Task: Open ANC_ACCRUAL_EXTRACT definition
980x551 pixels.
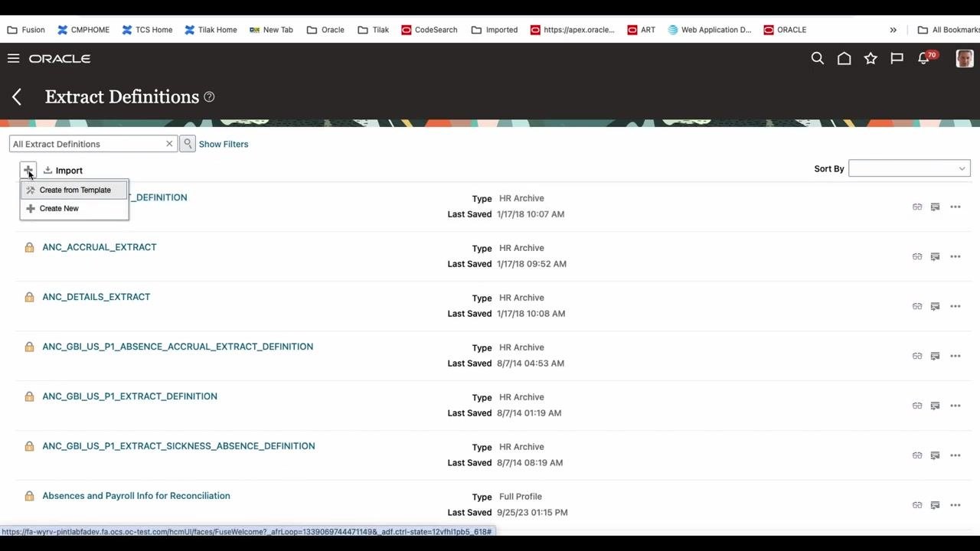Action: point(100,247)
